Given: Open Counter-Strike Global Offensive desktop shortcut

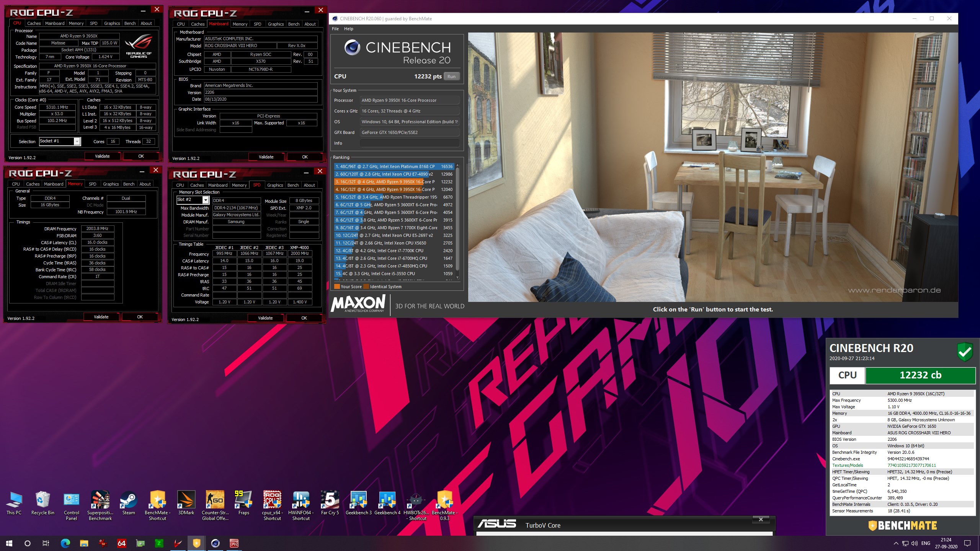Looking at the screenshot, I should pos(215,506).
